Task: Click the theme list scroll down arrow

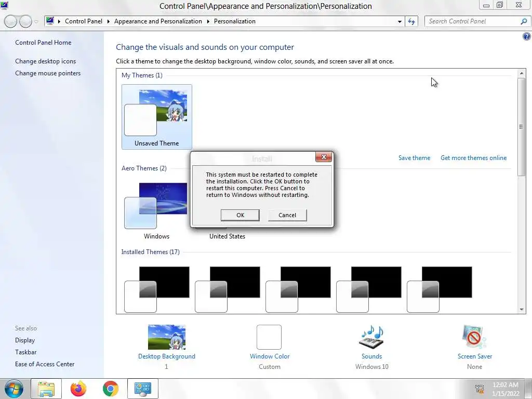Action: [x=522, y=310]
